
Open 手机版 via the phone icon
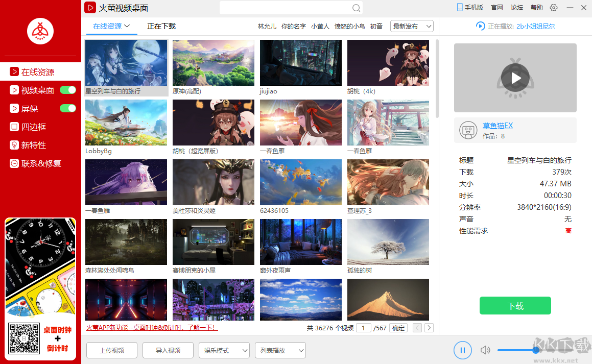point(469,8)
